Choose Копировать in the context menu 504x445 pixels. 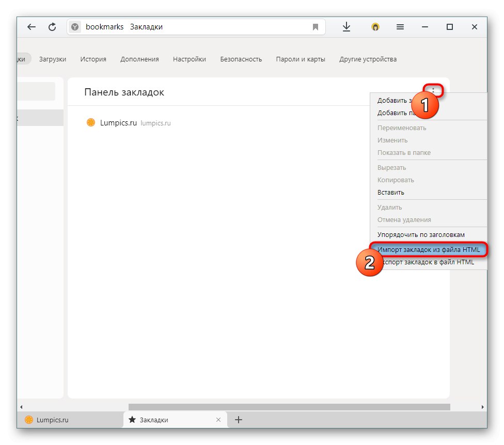(396, 180)
